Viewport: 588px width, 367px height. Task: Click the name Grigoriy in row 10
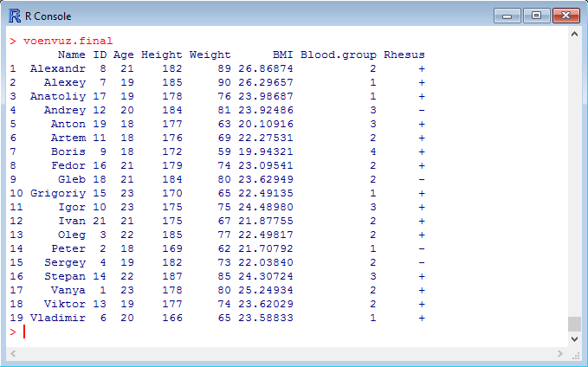pyautogui.click(x=57, y=193)
